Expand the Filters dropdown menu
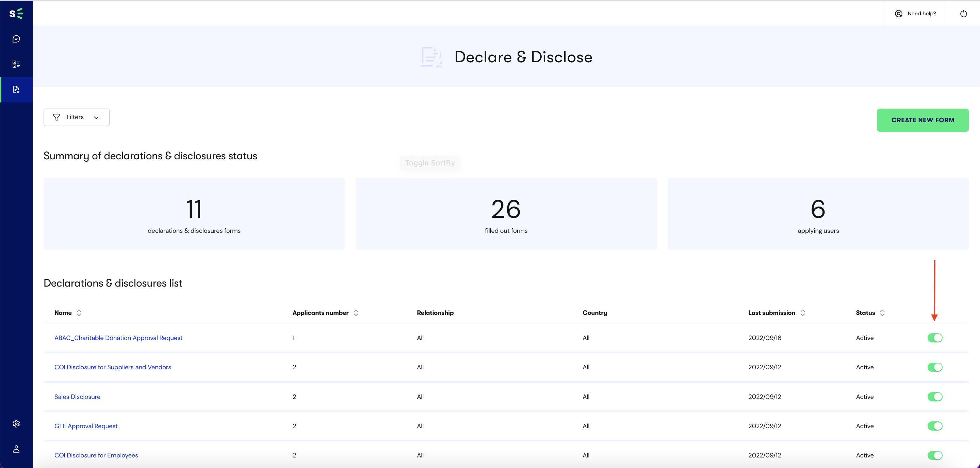This screenshot has width=980, height=468. click(x=76, y=117)
